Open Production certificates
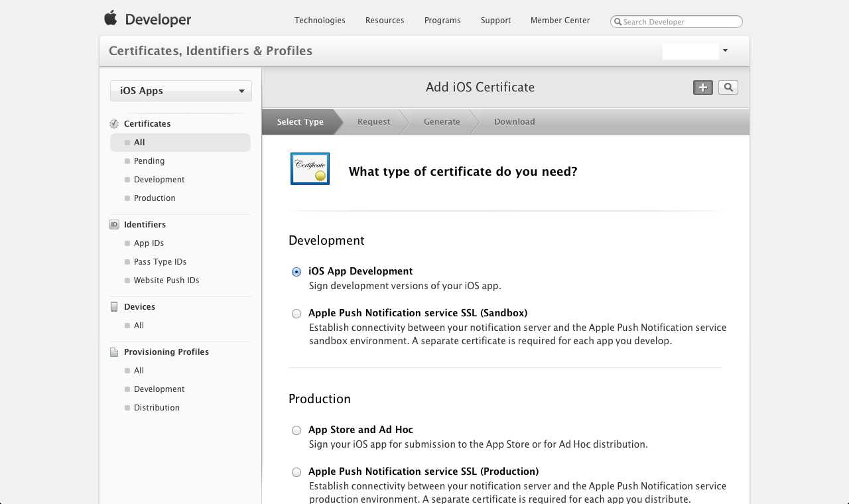 (x=155, y=198)
